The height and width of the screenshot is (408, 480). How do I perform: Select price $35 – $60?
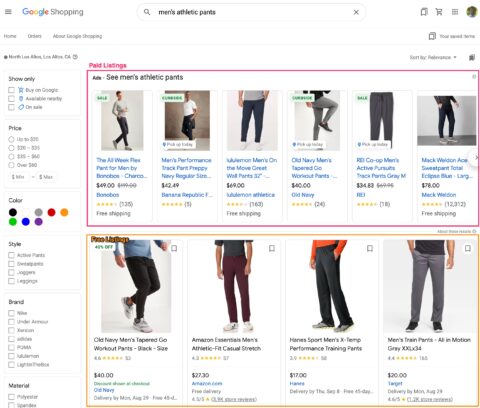pos(11,156)
